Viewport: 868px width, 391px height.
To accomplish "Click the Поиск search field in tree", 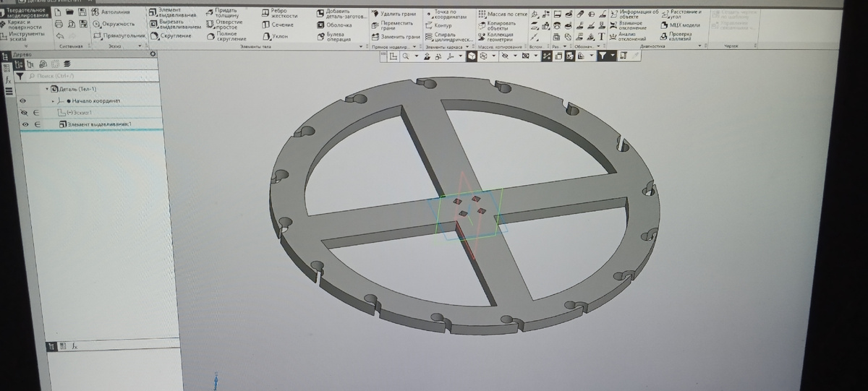I will click(93, 75).
